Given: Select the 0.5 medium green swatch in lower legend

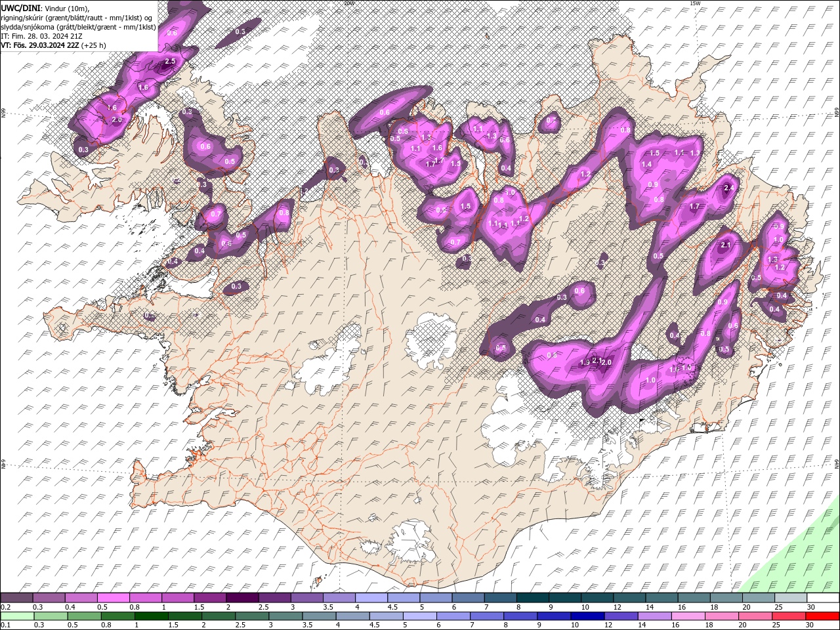Looking at the screenshot, I should click(84, 616).
